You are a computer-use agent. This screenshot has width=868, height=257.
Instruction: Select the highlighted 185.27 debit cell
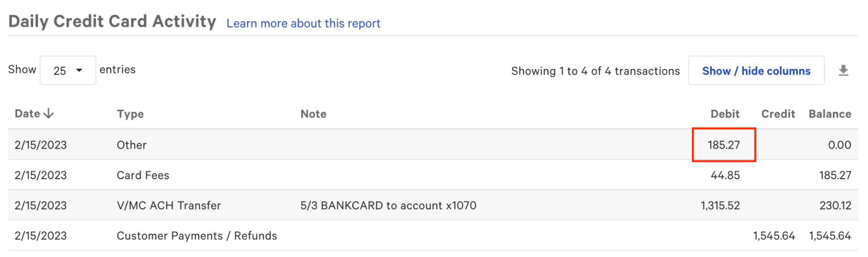coord(723,145)
